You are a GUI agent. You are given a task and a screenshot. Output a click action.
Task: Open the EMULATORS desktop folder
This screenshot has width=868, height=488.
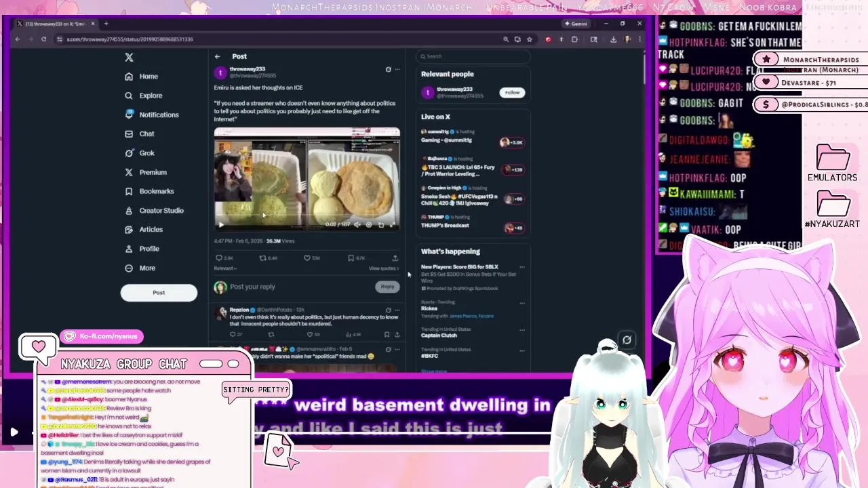click(x=833, y=163)
